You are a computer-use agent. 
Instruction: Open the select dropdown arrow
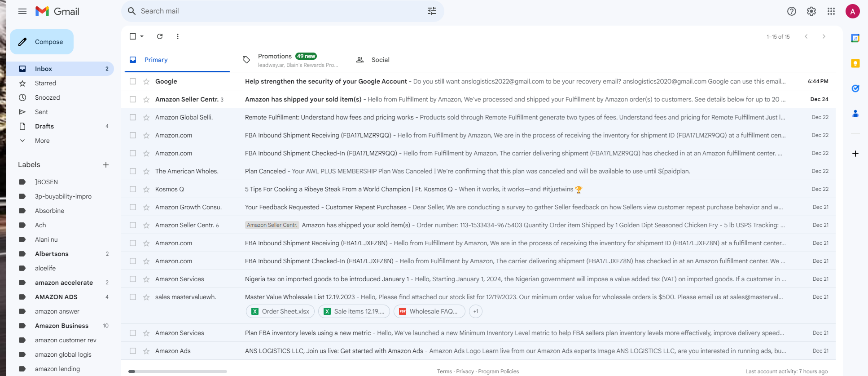(142, 36)
